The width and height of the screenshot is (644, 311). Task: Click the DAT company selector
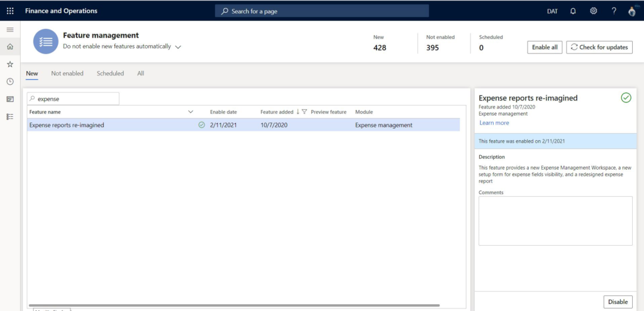coord(552,11)
